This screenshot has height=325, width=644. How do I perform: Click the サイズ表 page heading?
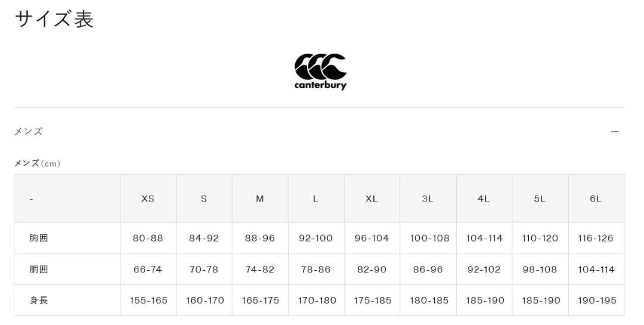tap(54, 19)
